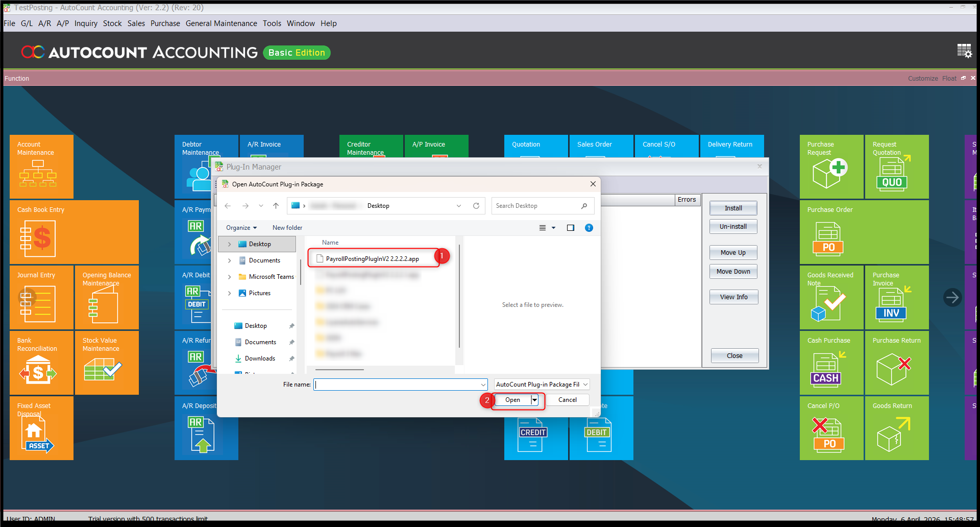Open the grid settings icon in header
The image size is (980, 527).
[964, 51]
